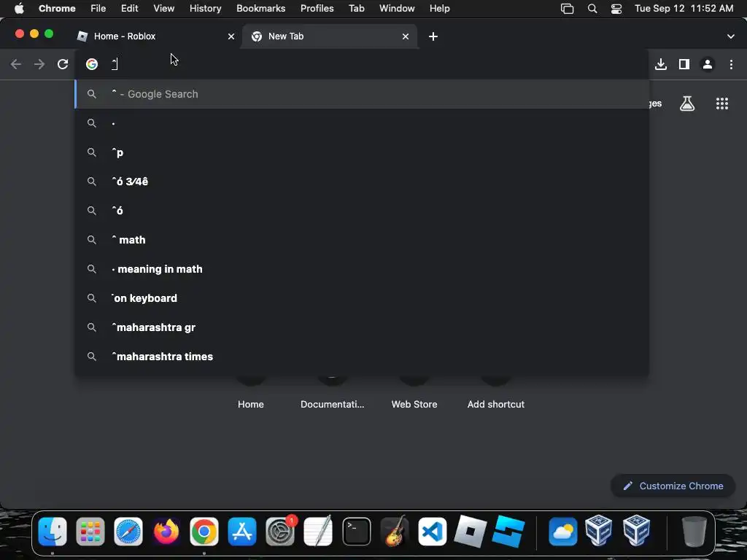Pick '· meaning in math' suggestion
Viewport: 747px width, 560px height.
click(x=362, y=269)
